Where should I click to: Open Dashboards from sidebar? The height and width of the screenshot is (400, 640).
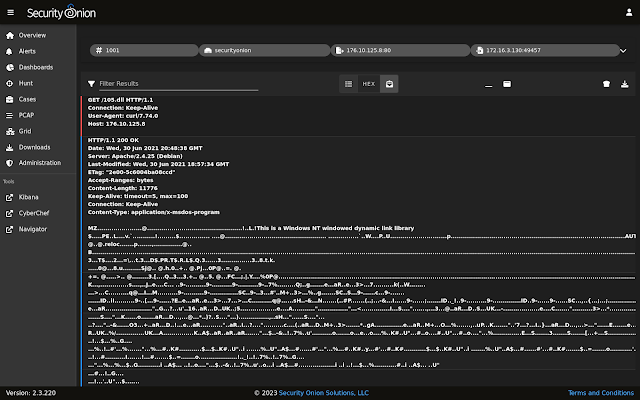(38, 67)
